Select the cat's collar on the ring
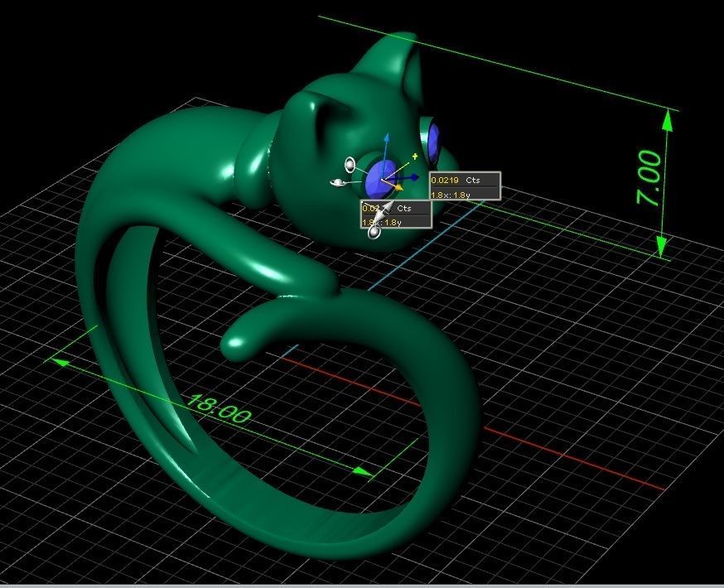This screenshot has height=588, width=724. tap(255, 159)
